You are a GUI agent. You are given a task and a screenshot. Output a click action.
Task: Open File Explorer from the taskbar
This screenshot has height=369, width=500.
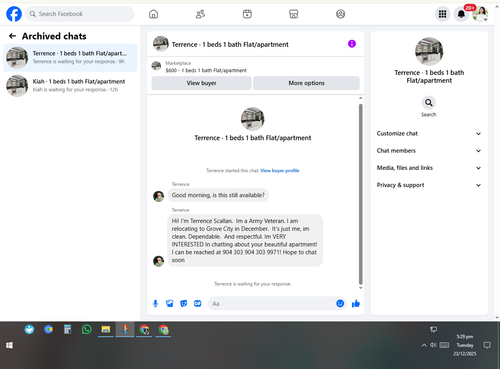tap(106, 330)
